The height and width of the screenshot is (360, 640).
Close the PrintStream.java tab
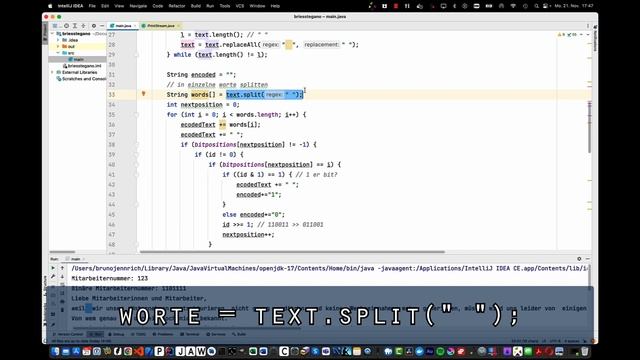click(179, 26)
